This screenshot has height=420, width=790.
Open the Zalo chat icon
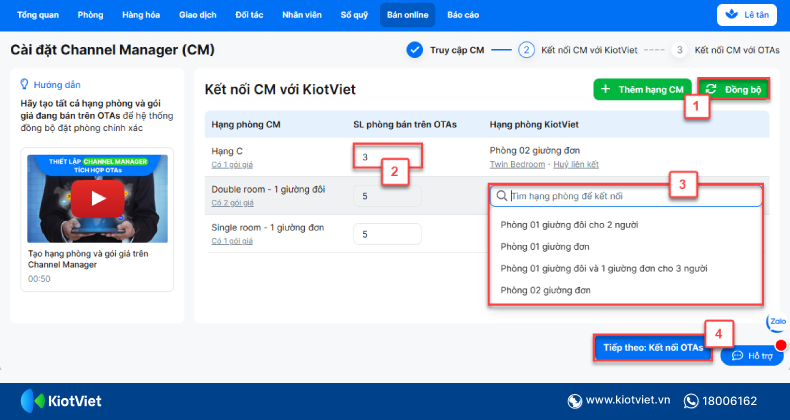tap(778, 322)
